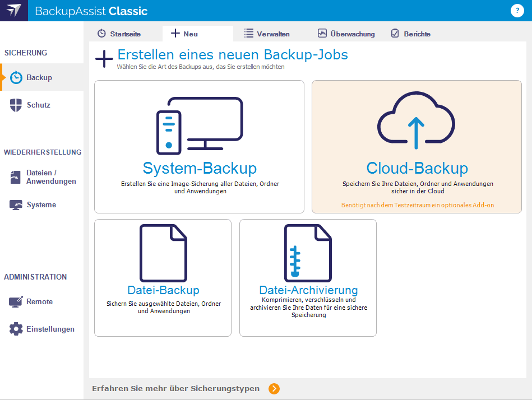The image size is (532, 400).
Task: Click the Cloud-Backup cloud upload illustration
Action: [417, 120]
